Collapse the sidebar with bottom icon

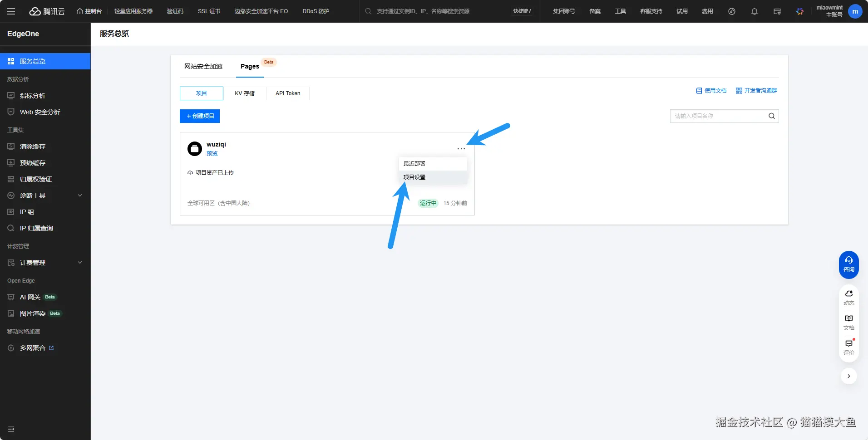coord(11,429)
